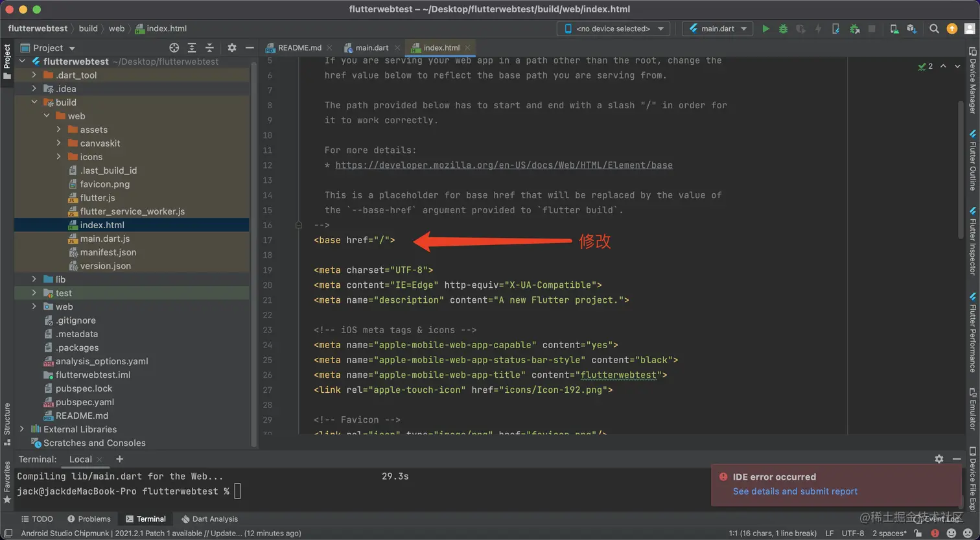Collapse the comment fold marker at line 16
Screen dimensions: 980x540
298,225
